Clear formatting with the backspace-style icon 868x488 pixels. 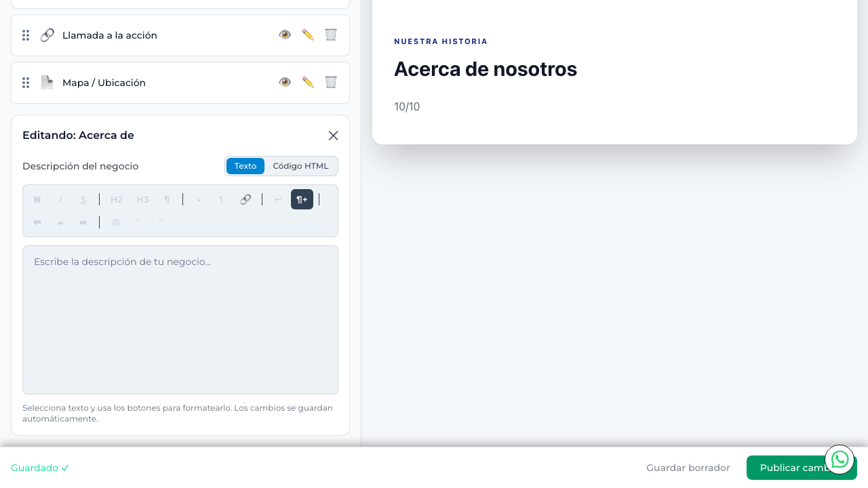tap(115, 222)
